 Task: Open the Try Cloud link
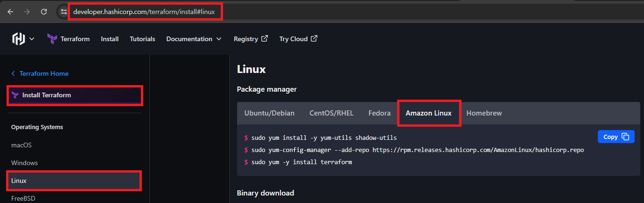[x=298, y=39]
